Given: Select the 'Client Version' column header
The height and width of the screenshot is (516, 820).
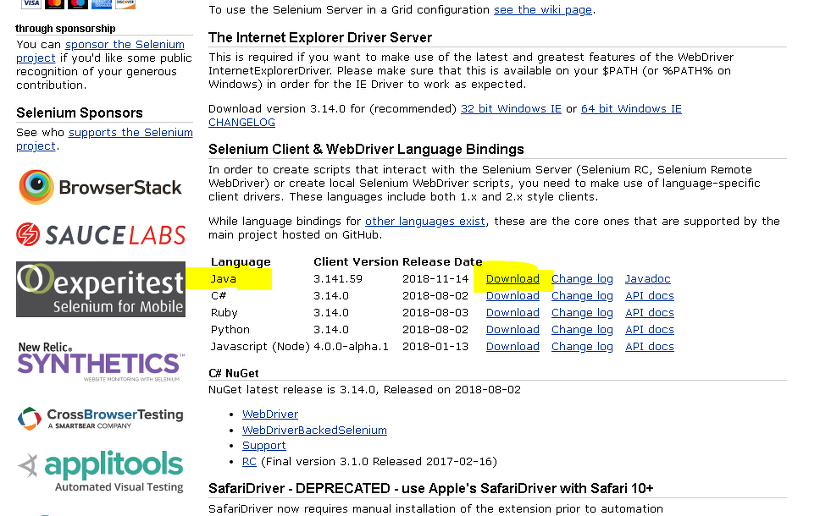Looking at the screenshot, I should coord(356,262).
